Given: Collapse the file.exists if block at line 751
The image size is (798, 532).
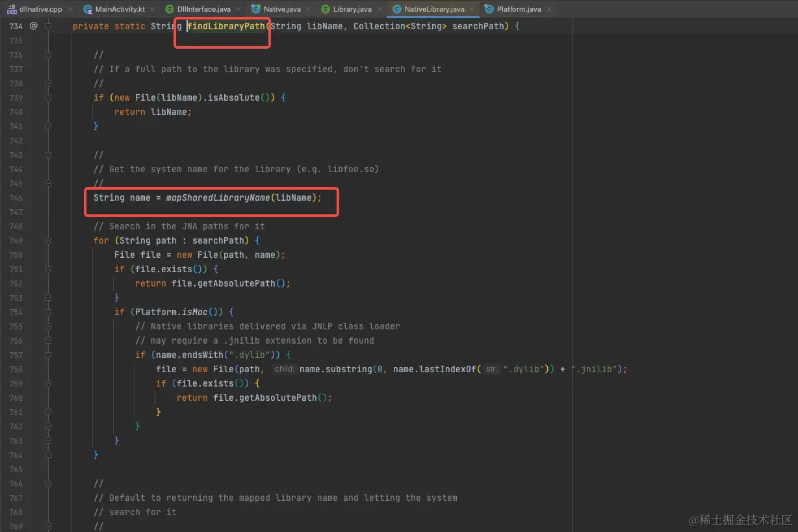Looking at the screenshot, I should (49, 270).
